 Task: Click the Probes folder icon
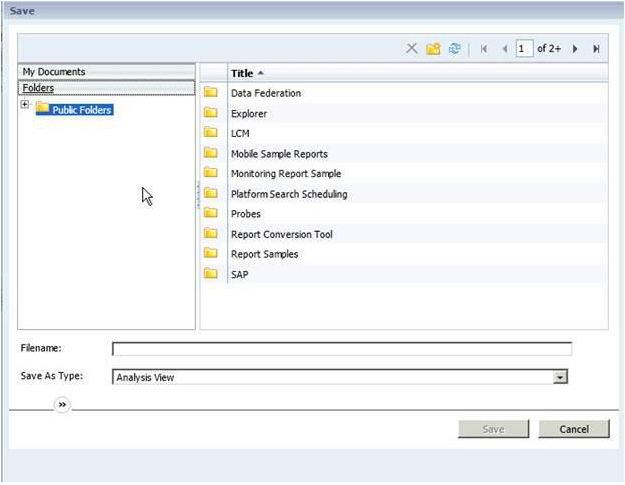[210, 212]
